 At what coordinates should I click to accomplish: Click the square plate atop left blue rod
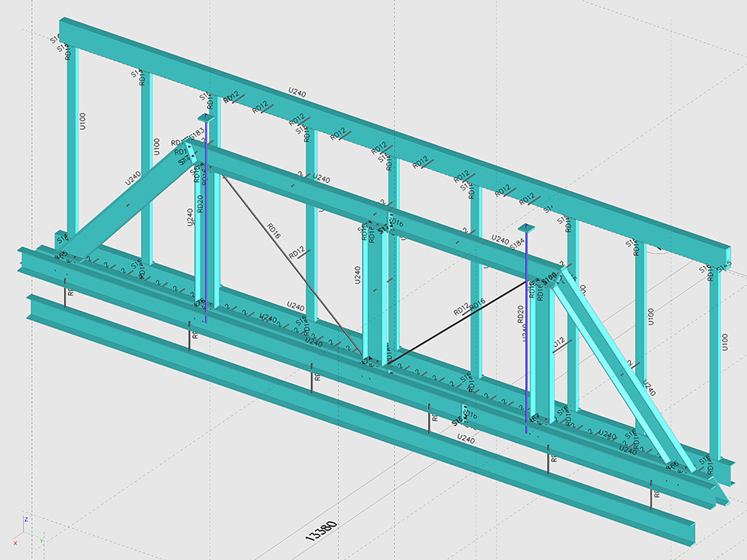[205, 117]
